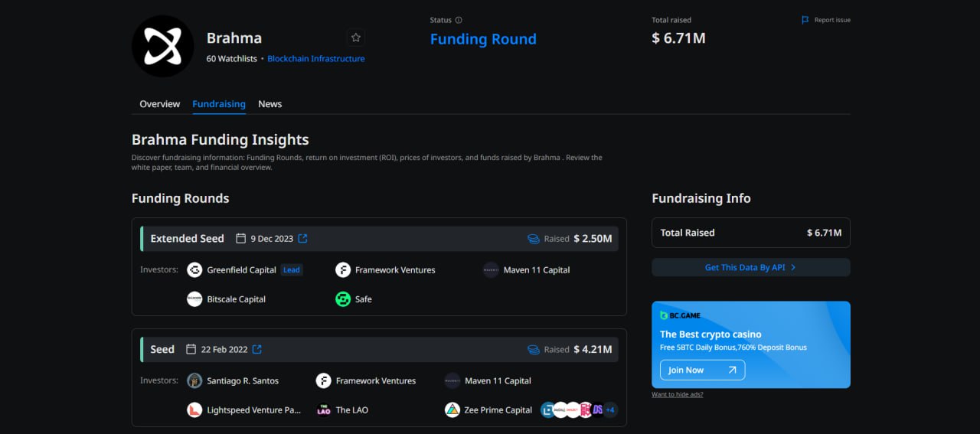Screen dimensions: 980x434
Task: Open the Zee Prime Capital investor link
Action: [x=498, y=410]
